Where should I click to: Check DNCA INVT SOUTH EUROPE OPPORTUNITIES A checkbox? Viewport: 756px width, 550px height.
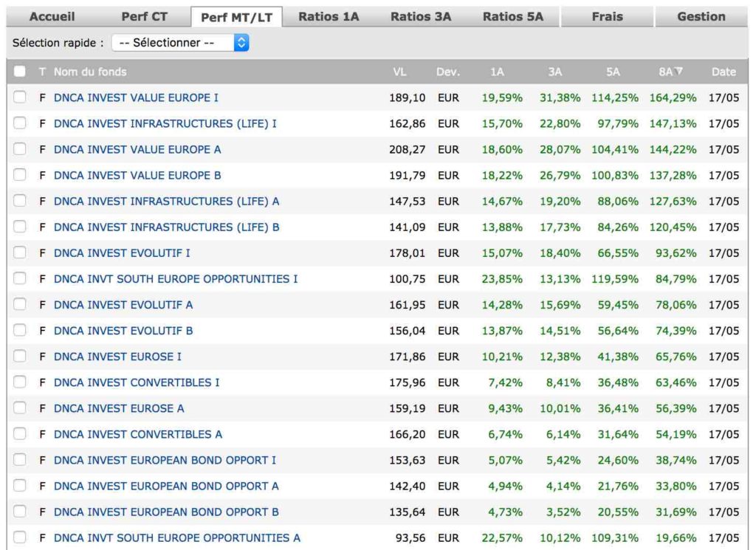20,537
